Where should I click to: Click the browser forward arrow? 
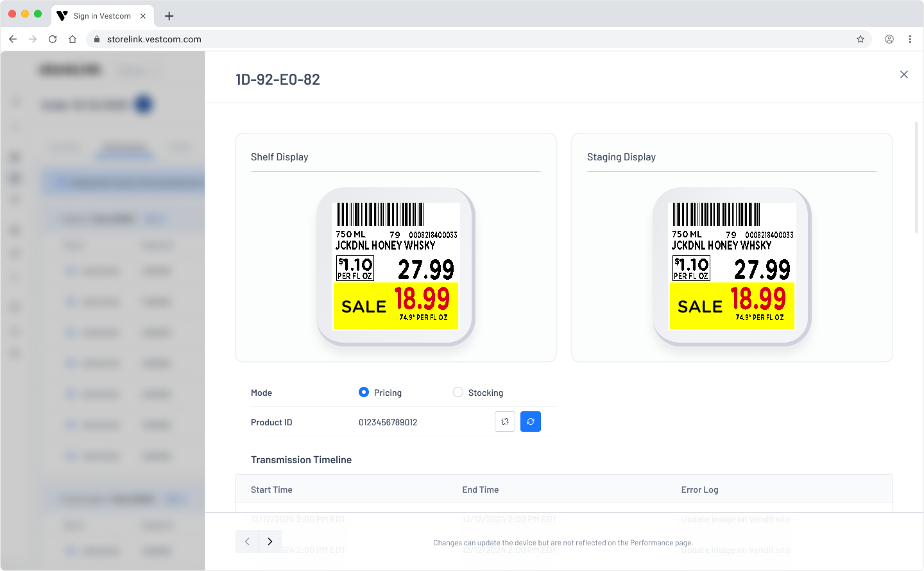click(33, 39)
